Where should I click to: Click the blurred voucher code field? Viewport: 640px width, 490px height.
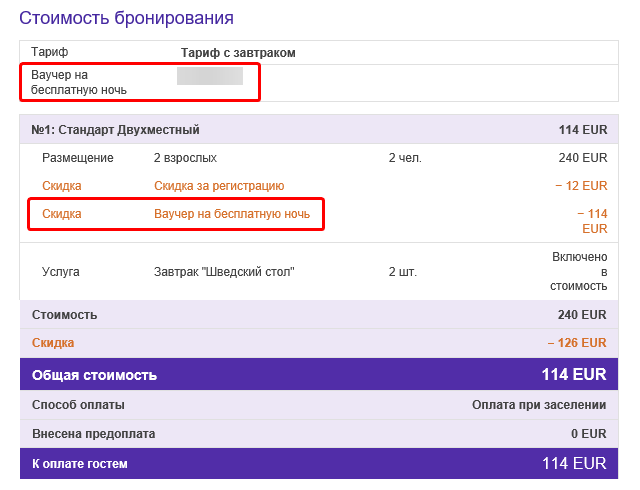pos(210,76)
